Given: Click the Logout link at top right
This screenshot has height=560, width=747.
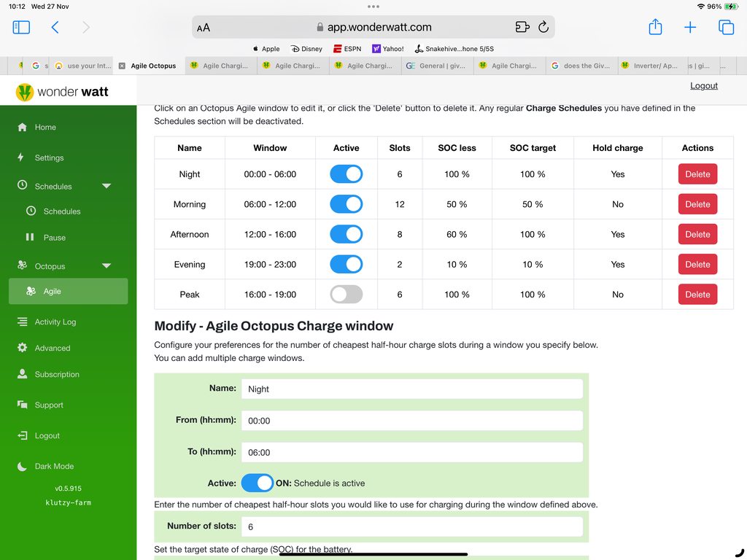Looking at the screenshot, I should coord(703,85).
